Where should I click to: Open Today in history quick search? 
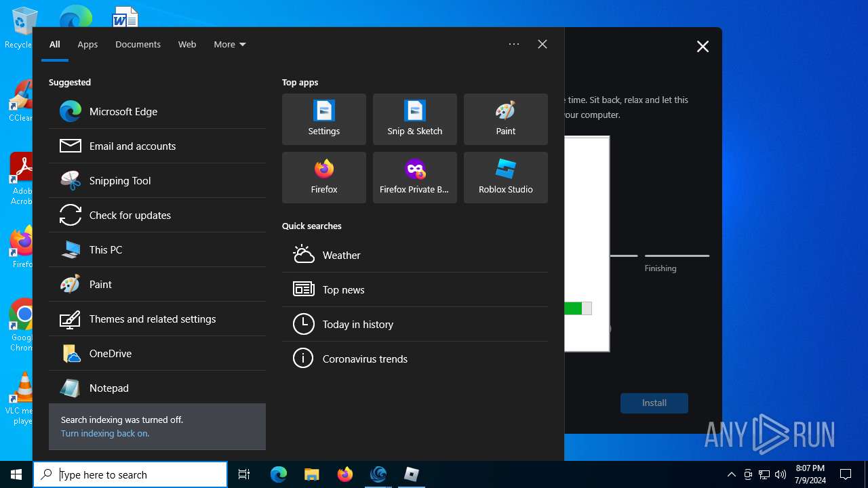coord(415,324)
